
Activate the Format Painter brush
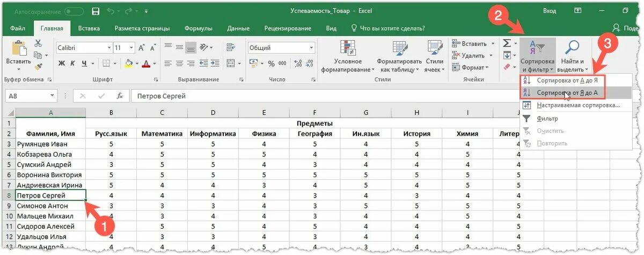(38, 67)
